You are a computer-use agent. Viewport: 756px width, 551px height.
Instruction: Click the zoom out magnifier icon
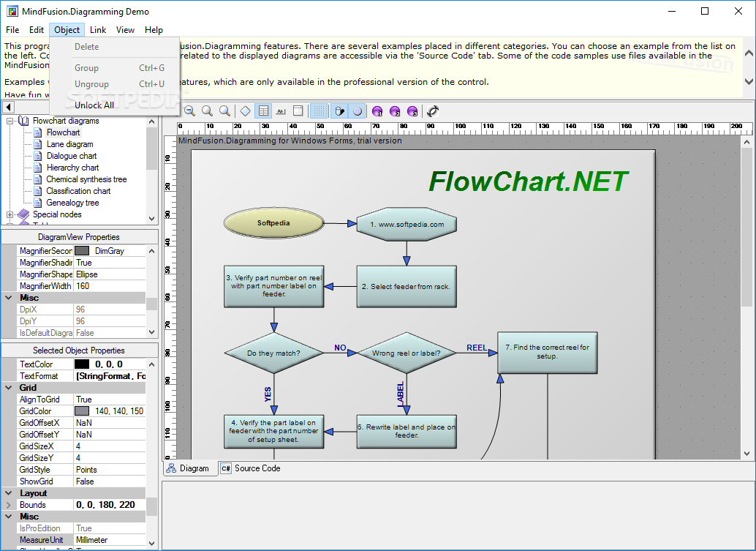coord(190,111)
